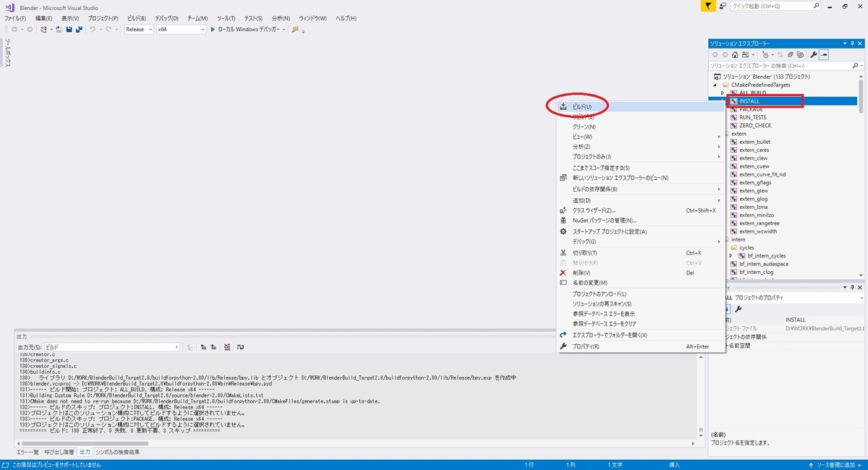Open the 追加(D) submenu
The image size is (868, 470).
[x=640, y=200]
